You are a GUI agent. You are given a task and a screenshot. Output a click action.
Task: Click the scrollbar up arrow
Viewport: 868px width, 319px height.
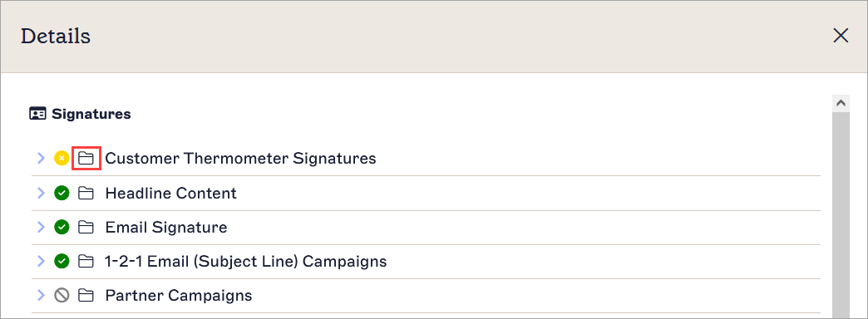point(841,103)
